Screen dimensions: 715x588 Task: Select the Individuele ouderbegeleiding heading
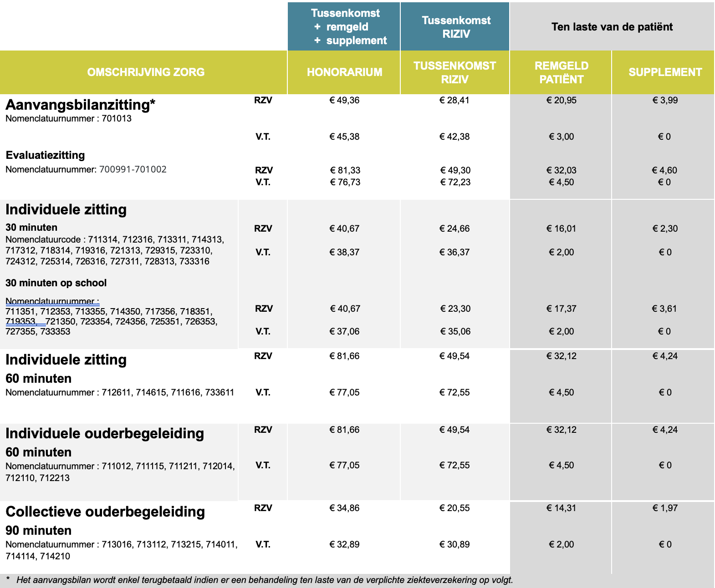(104, 434)
